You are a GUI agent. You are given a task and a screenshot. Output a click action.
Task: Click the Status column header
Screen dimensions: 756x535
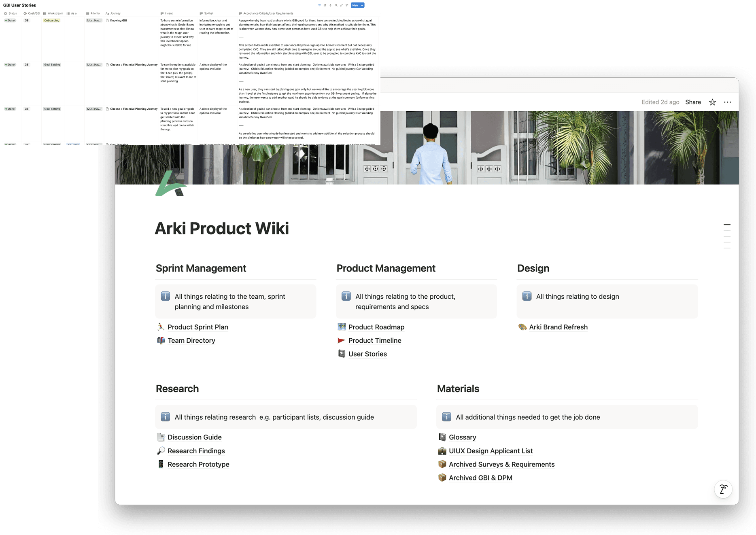pos(11,13)
